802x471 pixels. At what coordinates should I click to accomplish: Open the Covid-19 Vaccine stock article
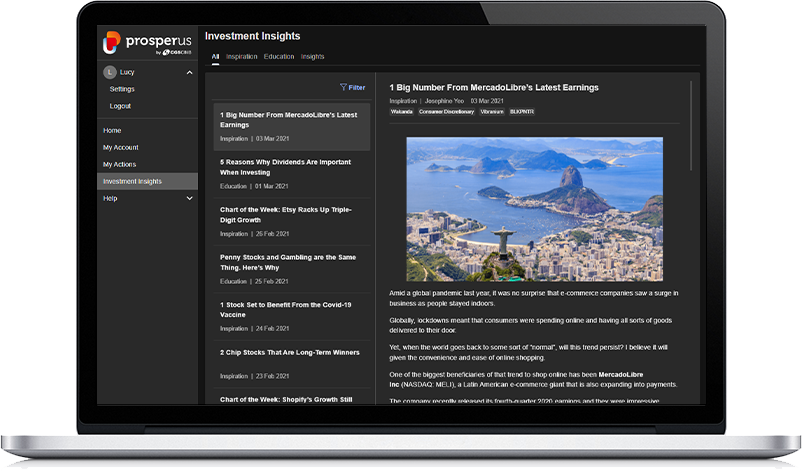coord(292,317)
